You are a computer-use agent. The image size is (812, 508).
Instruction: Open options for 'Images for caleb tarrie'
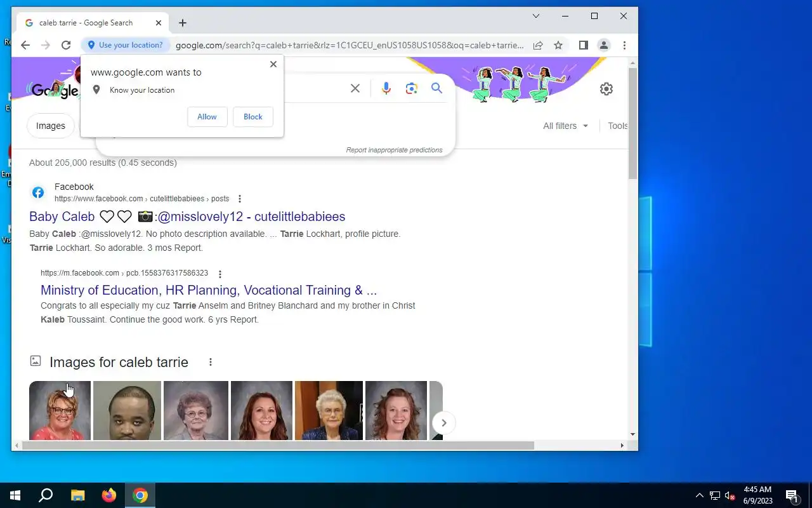pos(211,362)
